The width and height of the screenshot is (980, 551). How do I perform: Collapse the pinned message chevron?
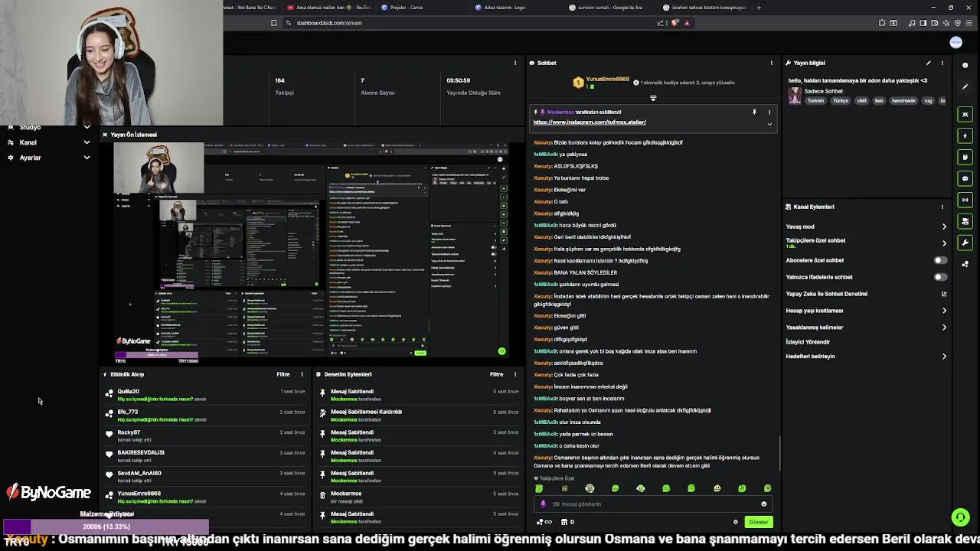(769, 124)
